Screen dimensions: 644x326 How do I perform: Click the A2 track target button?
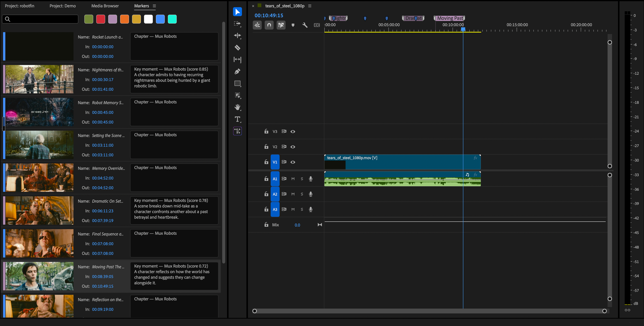click(x=275, y=194)
